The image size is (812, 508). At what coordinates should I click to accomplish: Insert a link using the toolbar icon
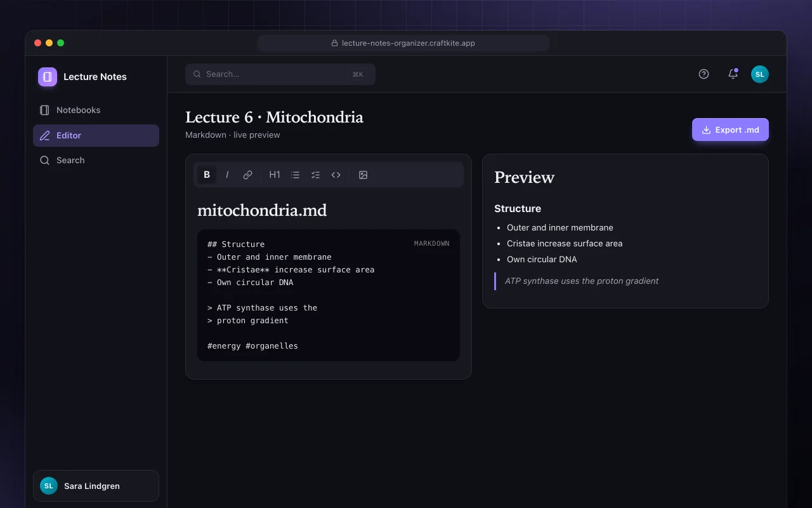[247, 175]
